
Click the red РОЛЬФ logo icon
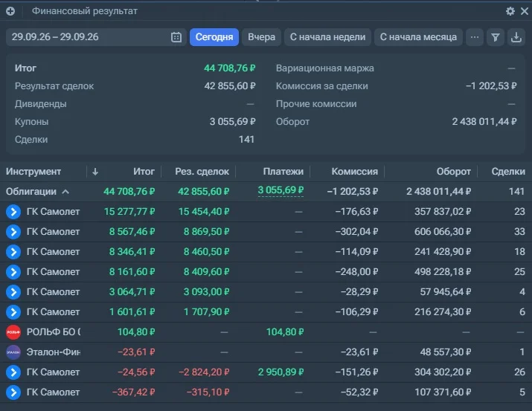click(x=13, y=332)
